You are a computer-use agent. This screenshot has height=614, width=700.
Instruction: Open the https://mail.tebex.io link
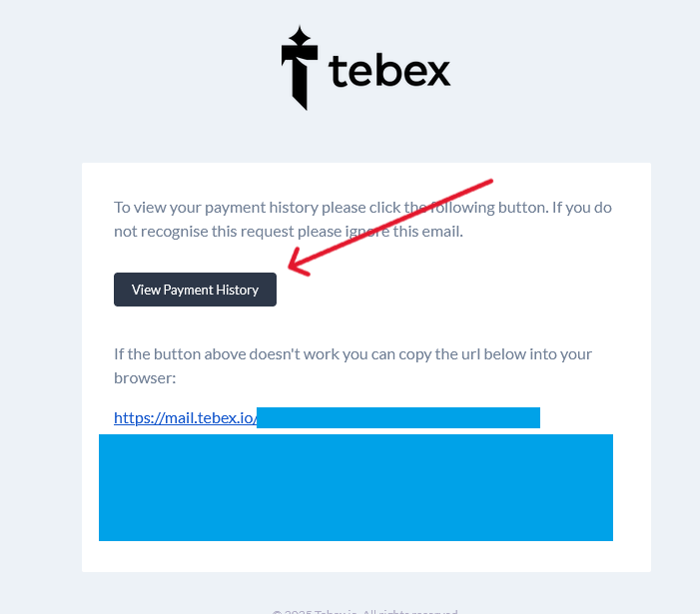185,418
